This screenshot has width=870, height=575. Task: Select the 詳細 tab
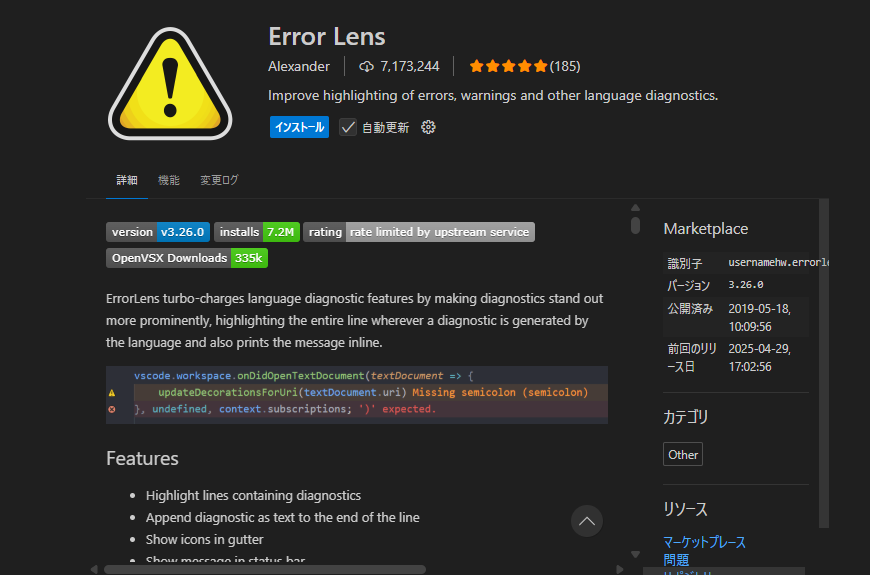[x=127, y=180]
